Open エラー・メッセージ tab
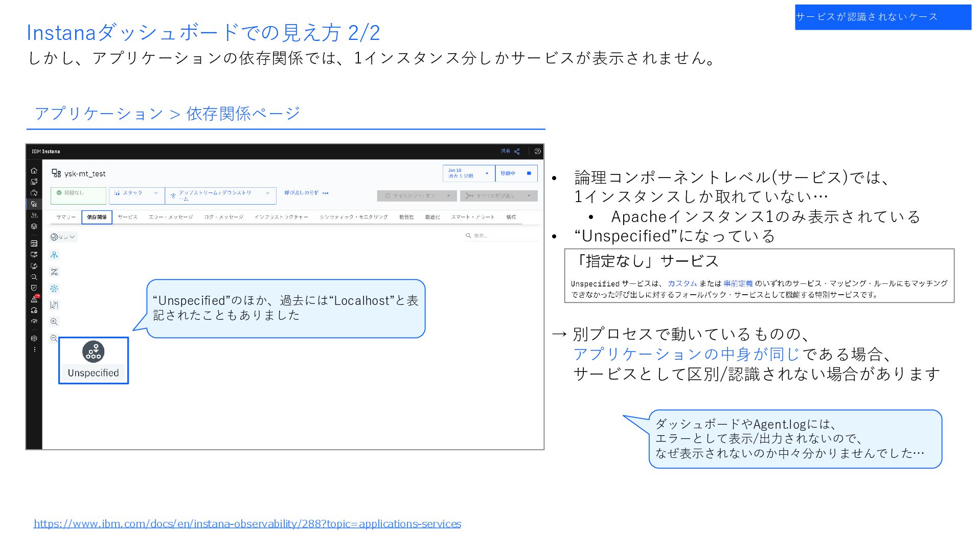Viewport: 980px width, 551px height. pyautogui.click(x=171, y=217)
